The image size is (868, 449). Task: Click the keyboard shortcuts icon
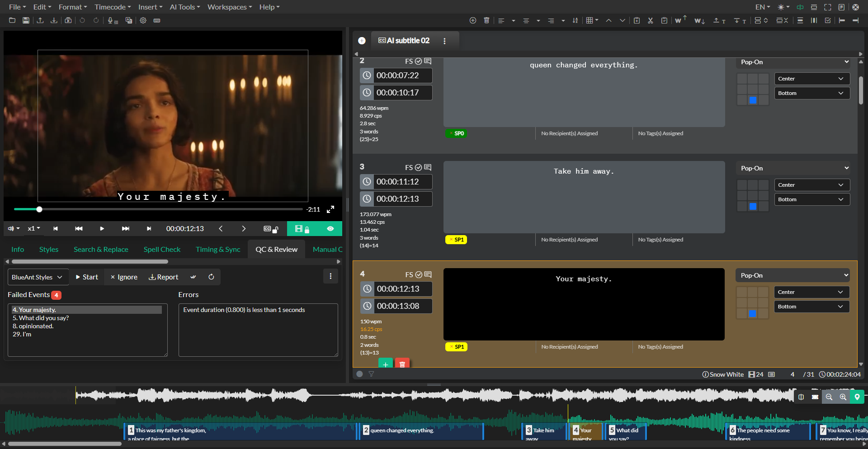(157, 20)
